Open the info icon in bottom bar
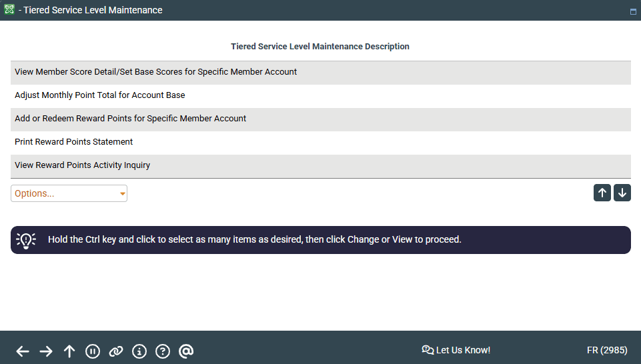 [x=139, y=351]
